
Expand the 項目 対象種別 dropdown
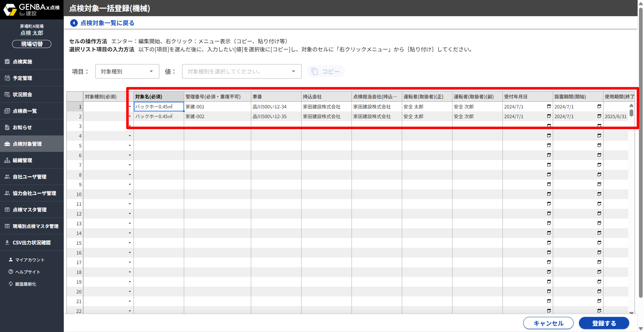[127, 72]
